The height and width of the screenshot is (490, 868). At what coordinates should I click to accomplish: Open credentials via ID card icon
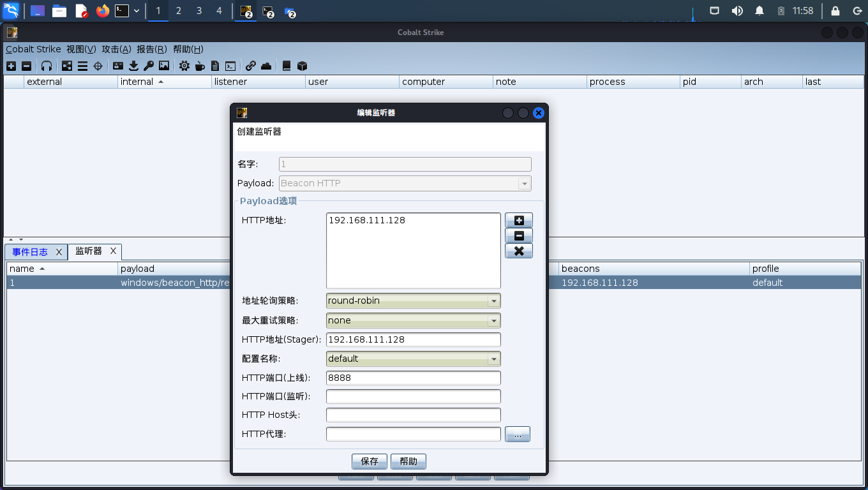tap(118, 66)
